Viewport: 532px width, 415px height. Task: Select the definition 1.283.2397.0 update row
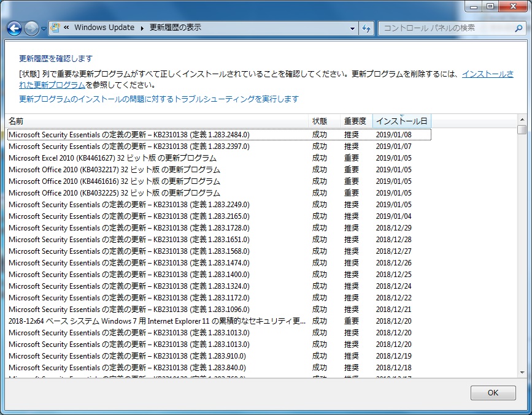click(219, 147)
